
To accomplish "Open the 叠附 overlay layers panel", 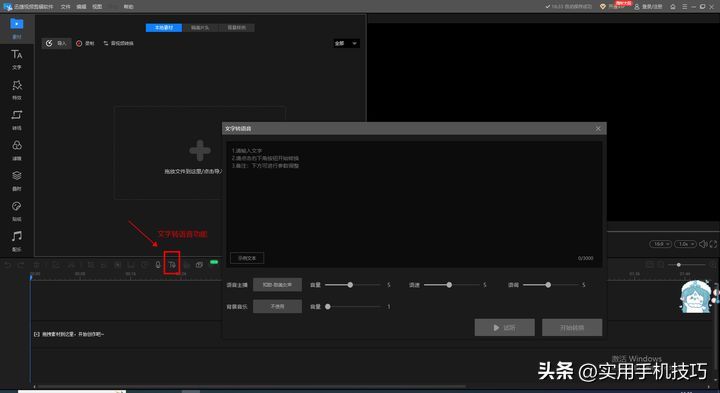I will [17, 180].
